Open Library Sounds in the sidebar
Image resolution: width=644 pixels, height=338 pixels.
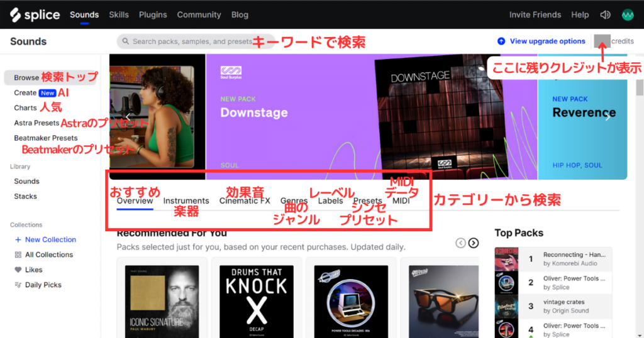point(26,182)
